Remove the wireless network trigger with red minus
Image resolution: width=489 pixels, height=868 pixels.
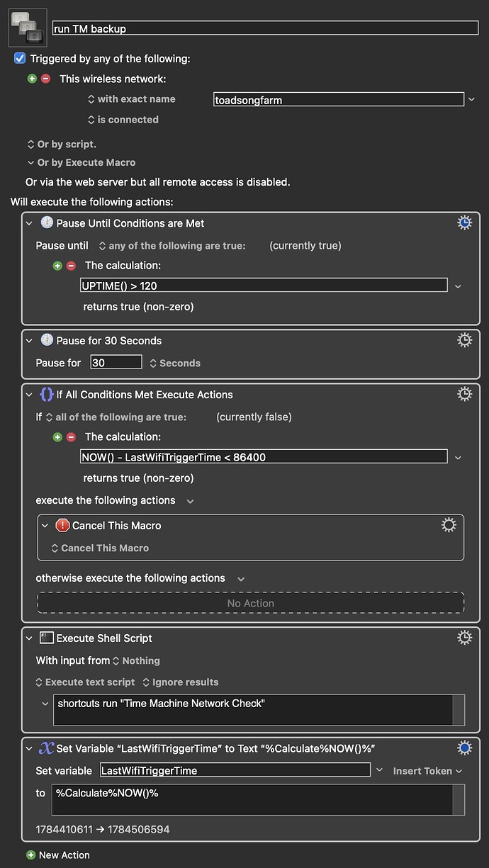[x=46, y=79]
